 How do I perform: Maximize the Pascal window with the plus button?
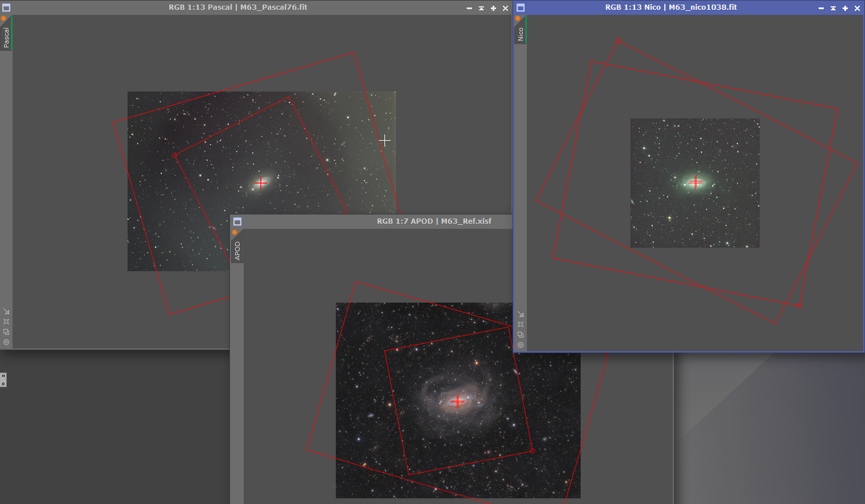pyautogui.click(x=494, y=8)
